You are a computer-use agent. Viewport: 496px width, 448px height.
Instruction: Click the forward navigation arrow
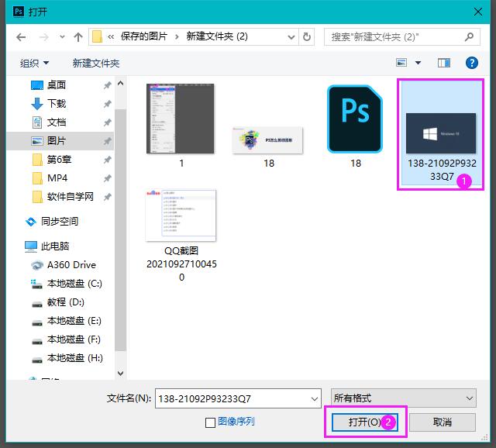(43, 37)
